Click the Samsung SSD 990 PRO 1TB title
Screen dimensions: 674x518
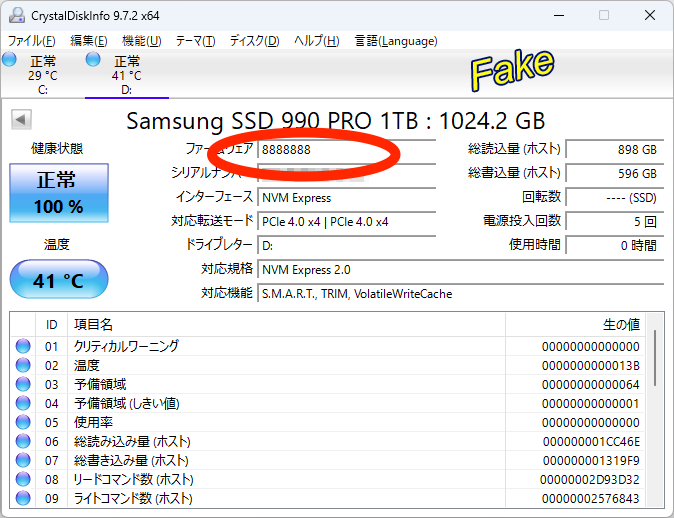point(336,121)
